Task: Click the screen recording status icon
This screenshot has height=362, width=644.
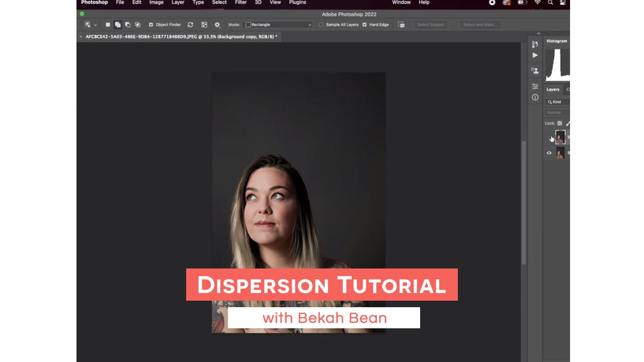Action: point(492,3)
